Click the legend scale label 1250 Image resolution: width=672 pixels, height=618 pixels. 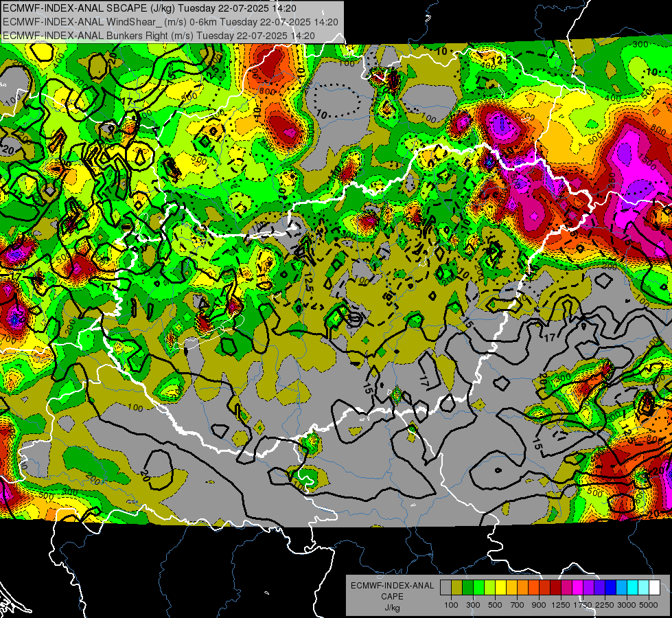561,605
